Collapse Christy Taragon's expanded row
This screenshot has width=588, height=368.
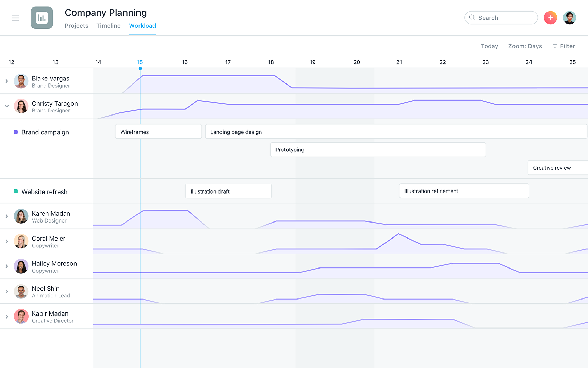[x=7, y=106]
